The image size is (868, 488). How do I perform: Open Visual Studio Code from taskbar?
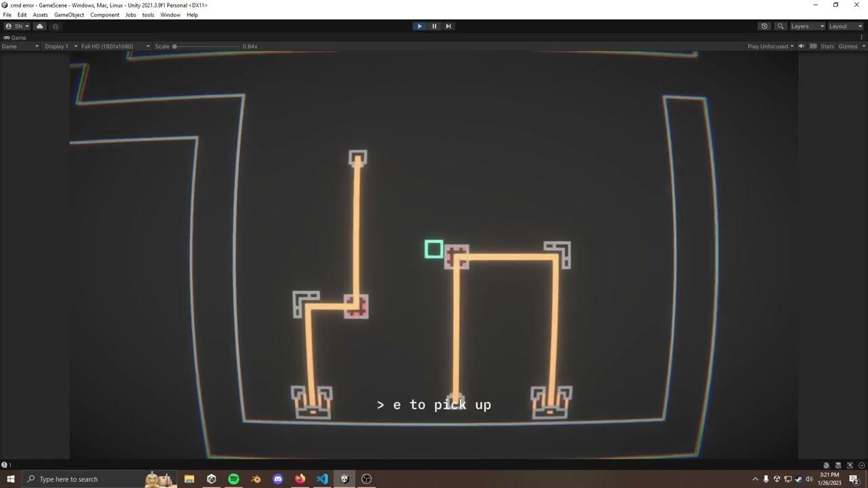point(322,479)
